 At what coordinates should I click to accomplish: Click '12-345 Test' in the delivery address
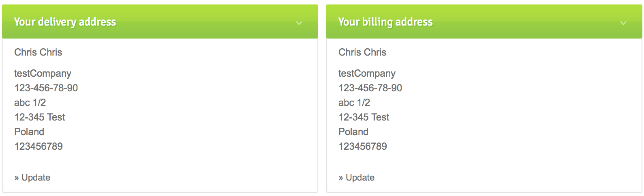coord(40,117)
